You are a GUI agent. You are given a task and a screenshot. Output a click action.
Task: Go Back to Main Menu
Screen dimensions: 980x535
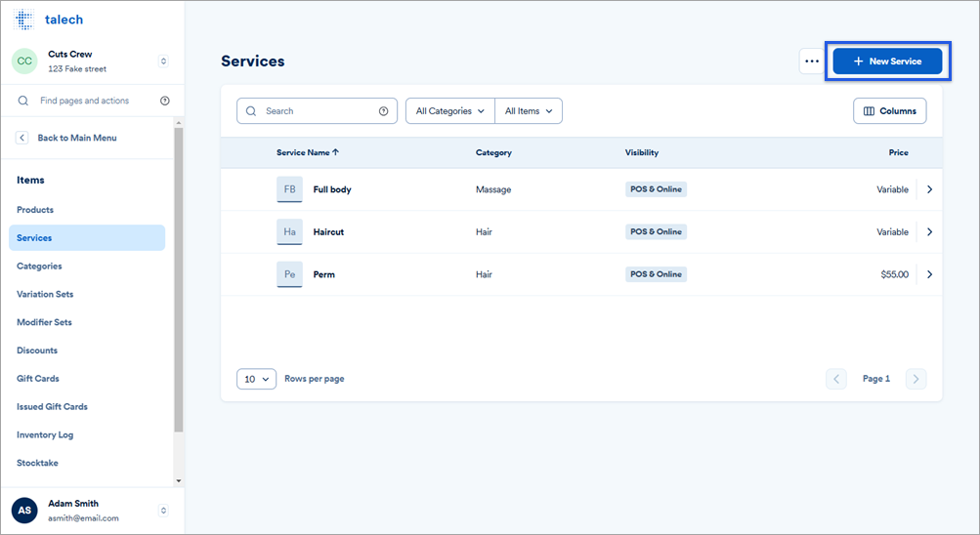(77, 138)
